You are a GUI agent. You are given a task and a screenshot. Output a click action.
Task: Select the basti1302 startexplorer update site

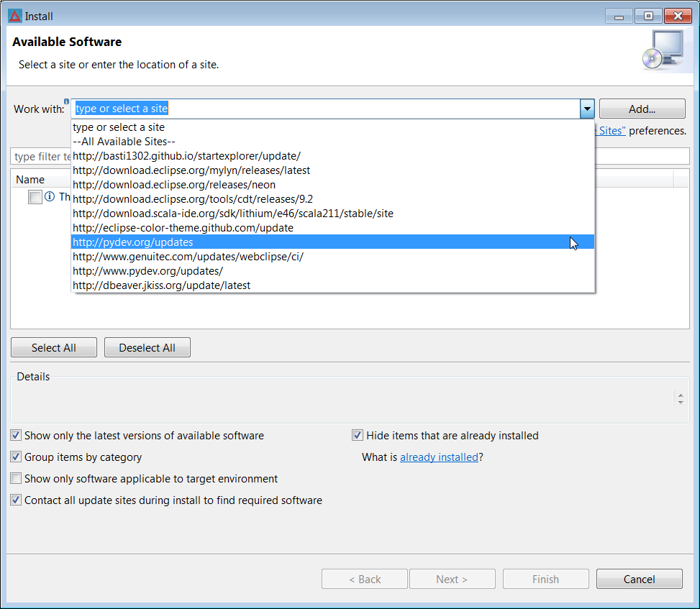point(332,156)
